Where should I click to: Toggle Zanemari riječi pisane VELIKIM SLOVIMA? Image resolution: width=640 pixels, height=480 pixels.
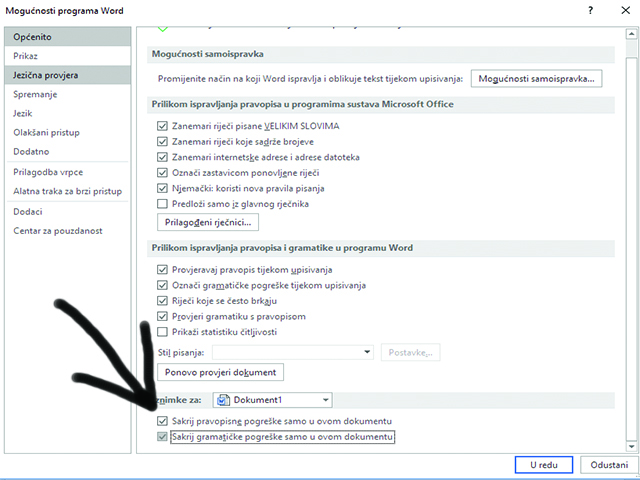[162, 126]
